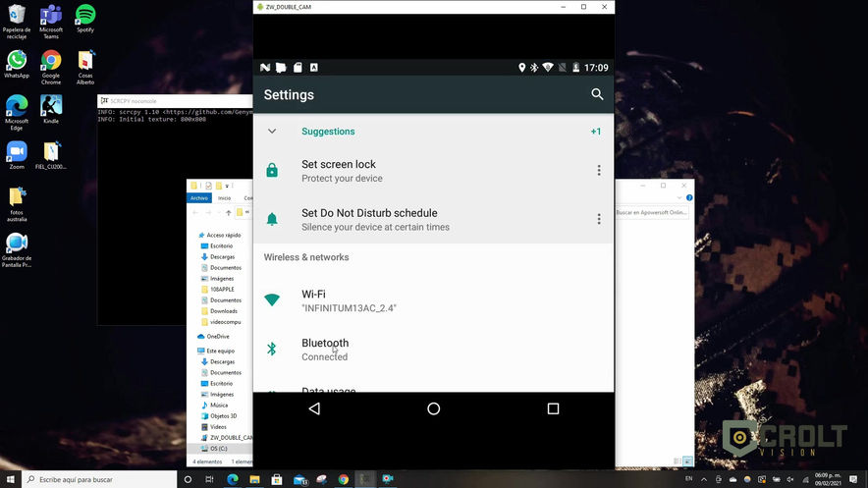
Task: Open the Set screen lock overflow menu
Action: pyautogui.click(x=598, y=171)
